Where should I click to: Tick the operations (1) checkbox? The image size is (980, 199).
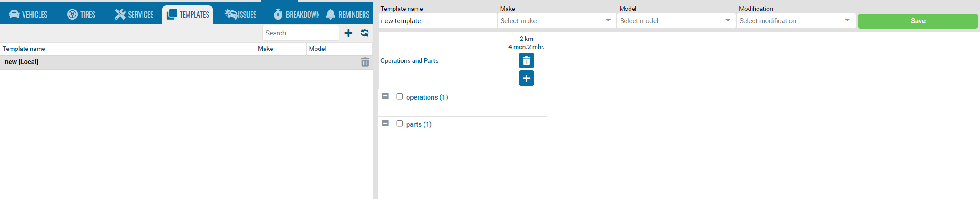click(x=399, y=96)
